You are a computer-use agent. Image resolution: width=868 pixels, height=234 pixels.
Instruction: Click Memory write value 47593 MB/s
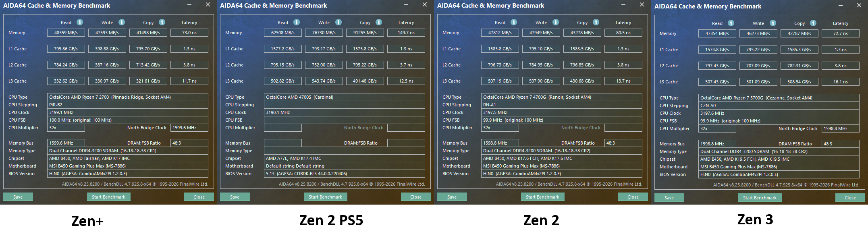click(x=107, y=33)
